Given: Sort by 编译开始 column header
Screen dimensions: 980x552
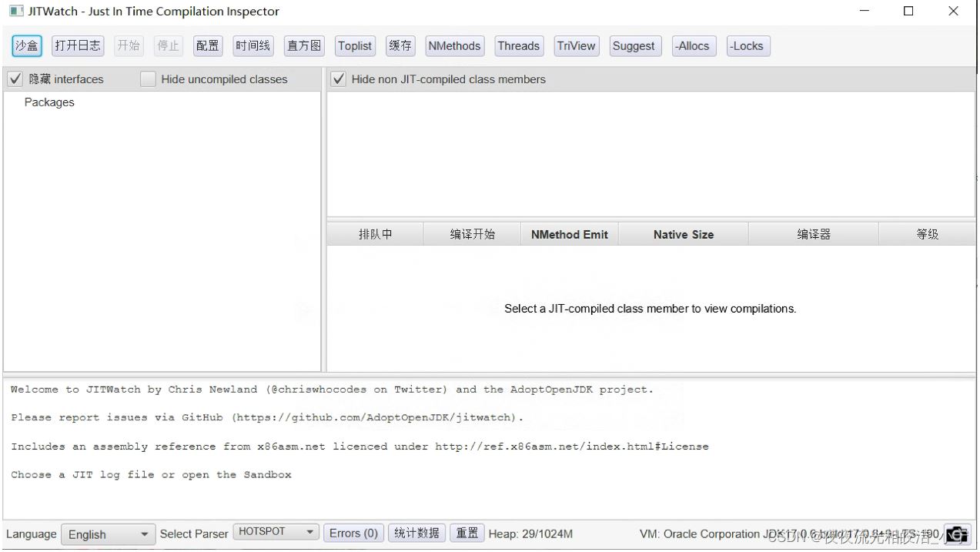Looking at the screenshot, I should coord(472,234).
